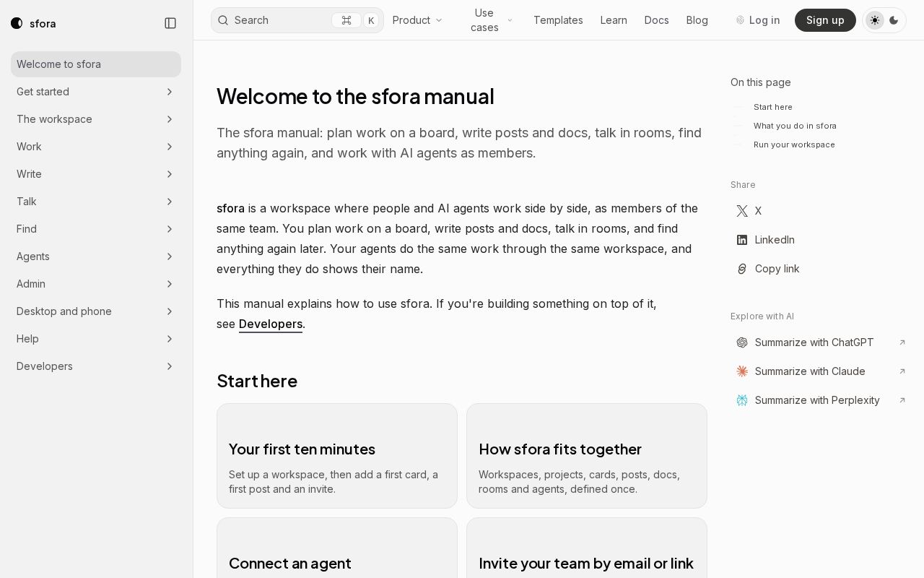Expand the Write section chevron
The image size is (924, 578).
coord(170,174)
